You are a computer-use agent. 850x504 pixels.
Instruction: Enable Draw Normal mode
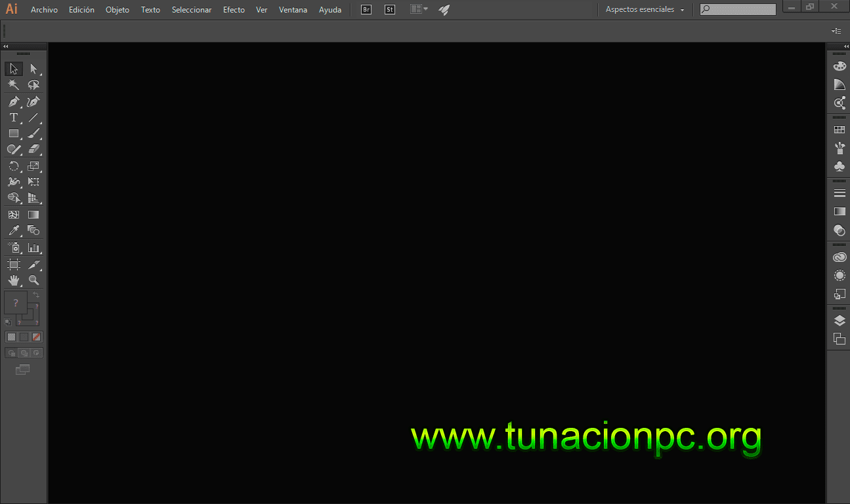pos(11,352)
